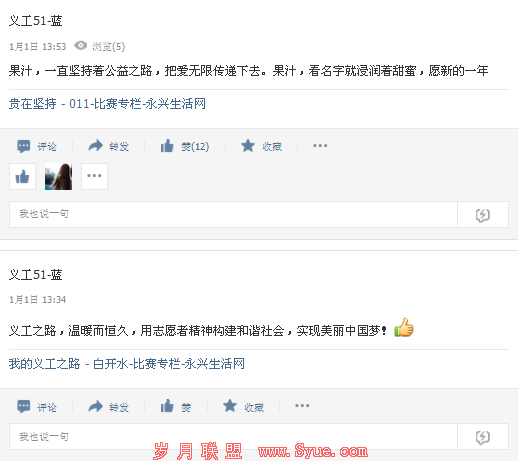This screenshot has height=461, width=518.
Task: Open the 贵在坚持 - 011 article link
Action: 107,104
